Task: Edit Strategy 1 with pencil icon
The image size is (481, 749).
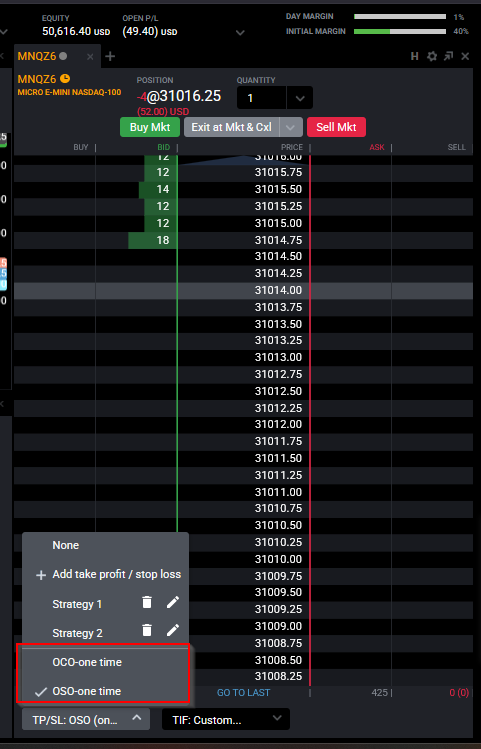Action: 172,602
